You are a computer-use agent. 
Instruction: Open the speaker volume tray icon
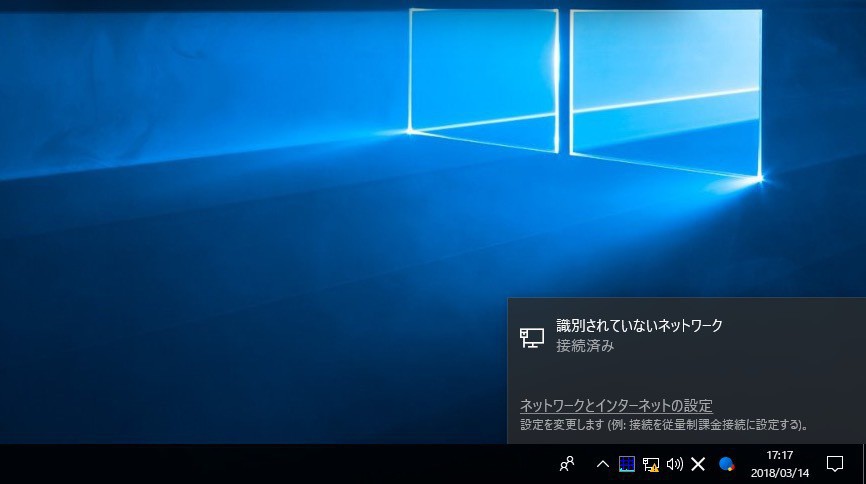tap(674, 464)
